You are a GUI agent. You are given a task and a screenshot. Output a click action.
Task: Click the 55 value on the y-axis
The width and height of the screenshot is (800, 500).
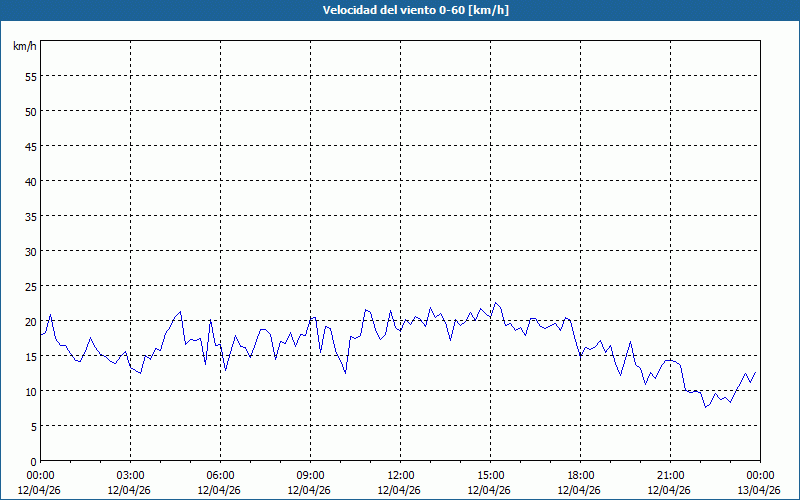[x=30, y=76]
